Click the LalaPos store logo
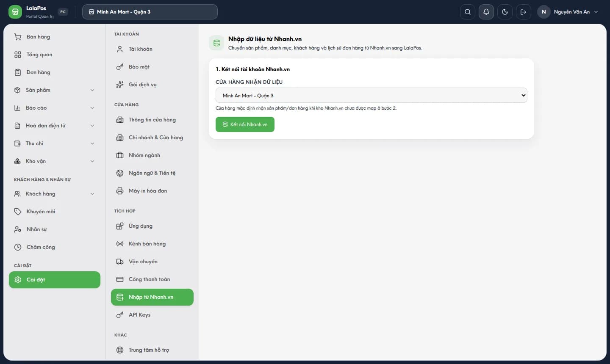The image size is (610, 364). pyautogui.click(x=15, y=12)
